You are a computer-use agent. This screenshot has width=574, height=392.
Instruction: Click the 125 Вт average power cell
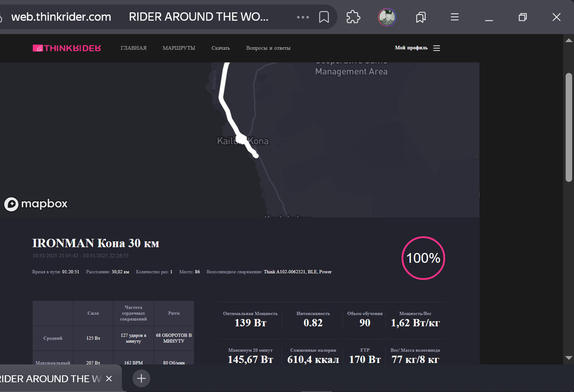pyautogui.click(x=93, y=338)
